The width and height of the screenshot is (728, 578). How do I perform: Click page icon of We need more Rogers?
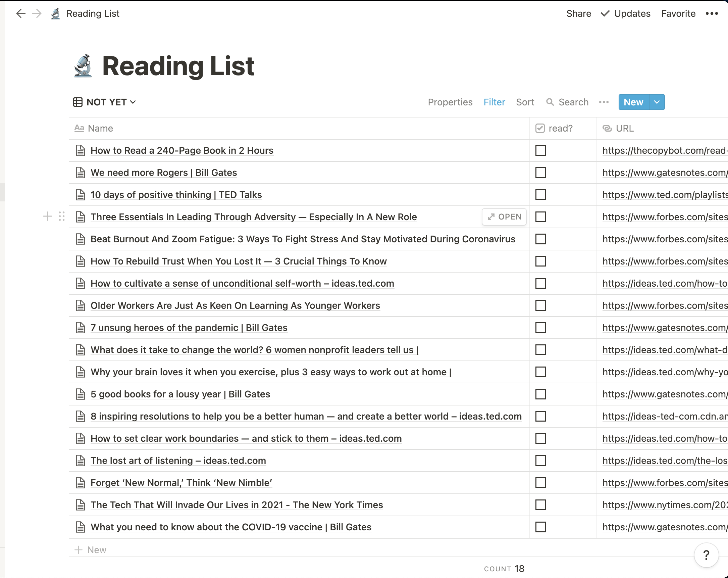pyautogui.click(x=81, y=173)
